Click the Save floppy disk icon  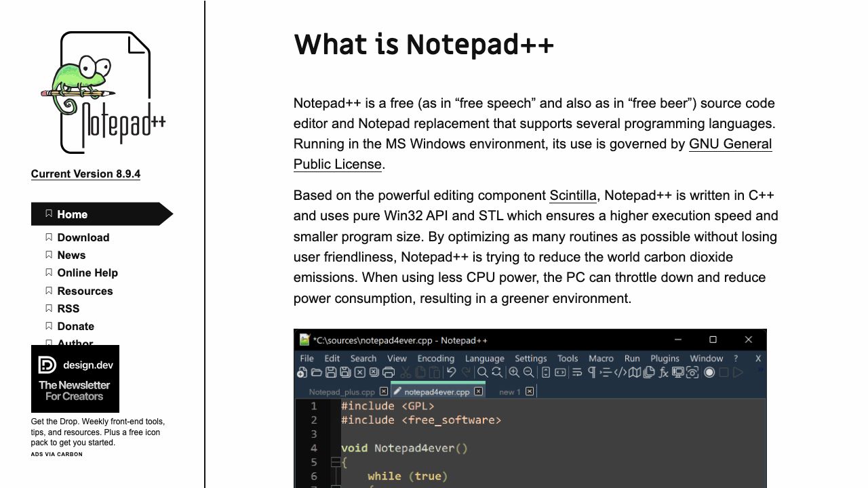331,372
